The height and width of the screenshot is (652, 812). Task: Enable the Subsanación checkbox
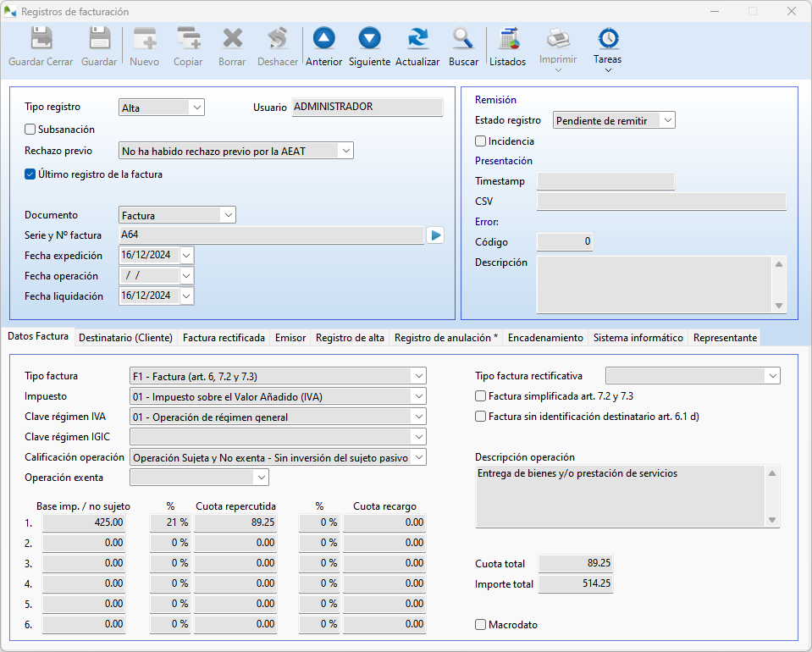click(x=30, y=130)
